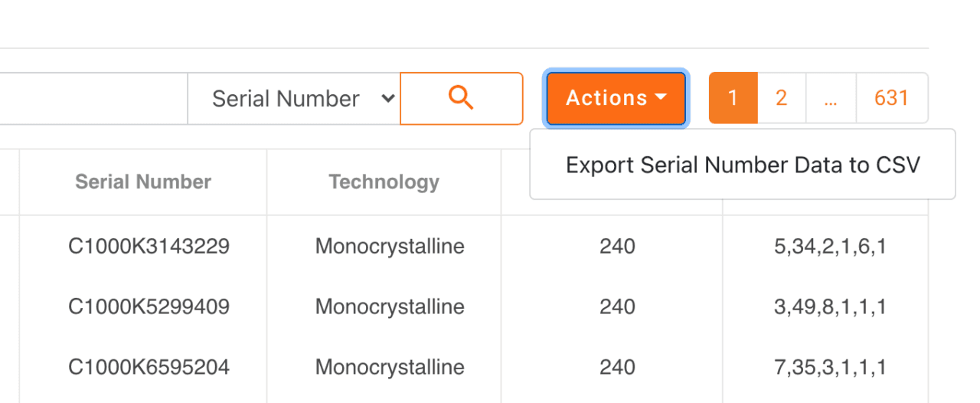Click the search text input field

coord(92,99)
